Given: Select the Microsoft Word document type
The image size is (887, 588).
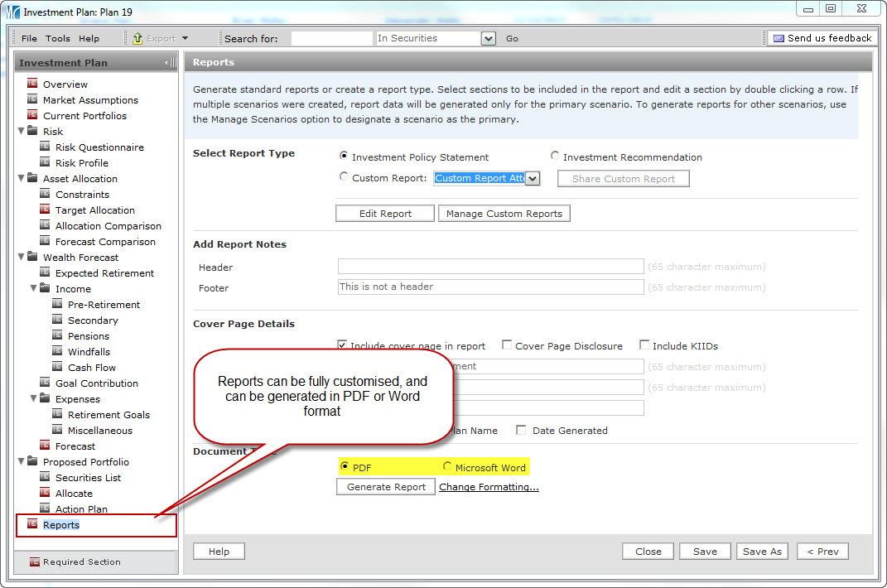Looking at the screenshot, I should (447, 467).
